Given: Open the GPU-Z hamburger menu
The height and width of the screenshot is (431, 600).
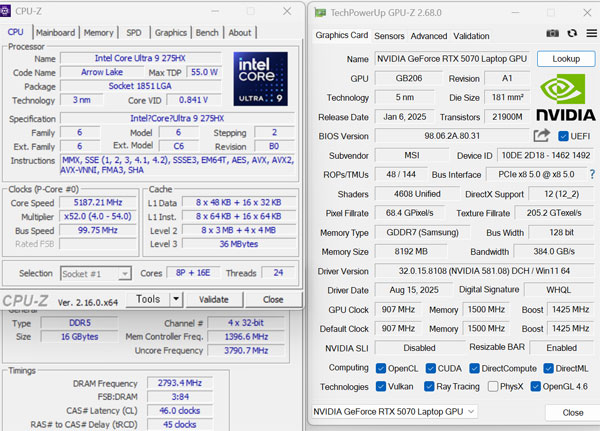Looking at the screenshot, I should click(x=592, y=33).
